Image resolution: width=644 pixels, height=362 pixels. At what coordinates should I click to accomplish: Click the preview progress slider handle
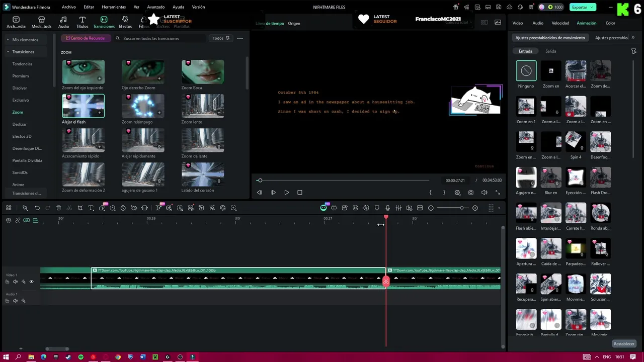click(260, 180)
